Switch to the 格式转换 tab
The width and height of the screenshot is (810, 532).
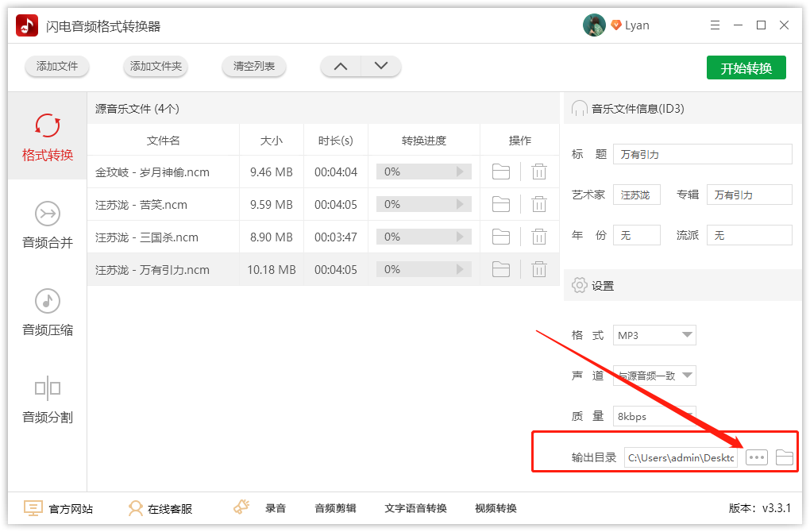coord(48,137)
